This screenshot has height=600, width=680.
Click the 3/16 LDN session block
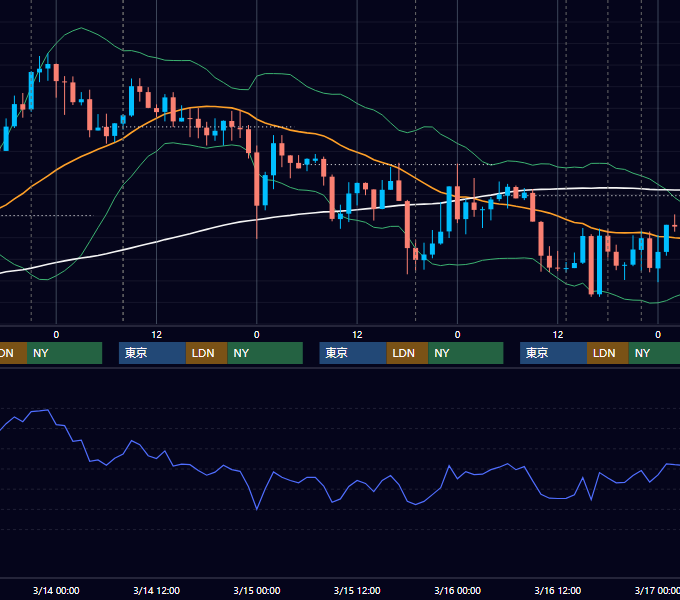608,353
